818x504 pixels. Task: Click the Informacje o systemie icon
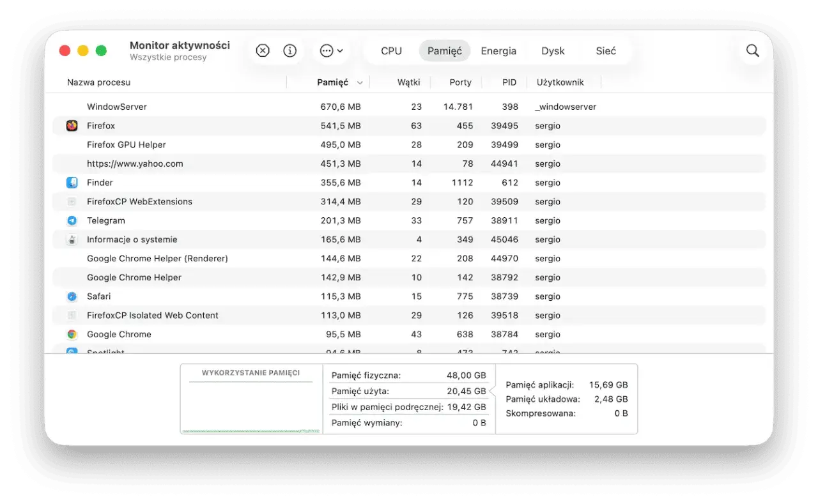pyautogui.click(x=72, y=240)
